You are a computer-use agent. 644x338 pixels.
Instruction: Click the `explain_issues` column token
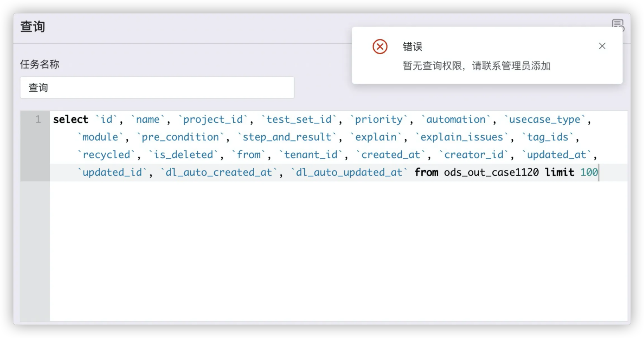(x=461, y=137)
